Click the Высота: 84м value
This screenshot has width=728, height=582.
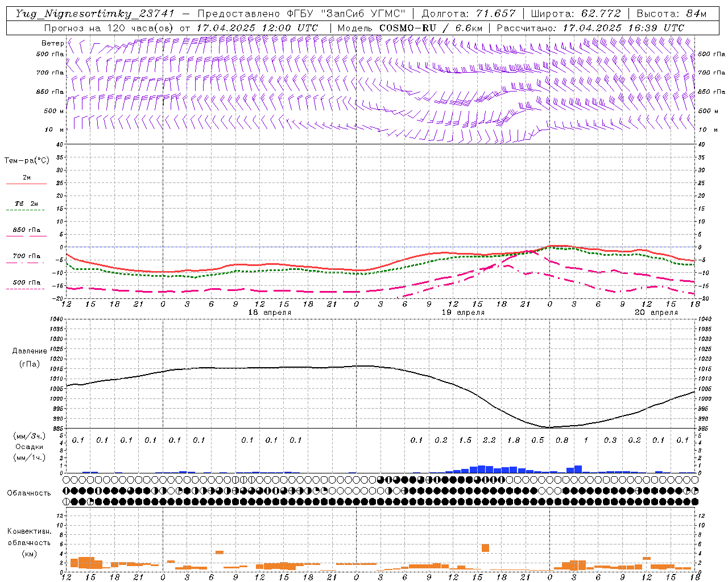672,14
